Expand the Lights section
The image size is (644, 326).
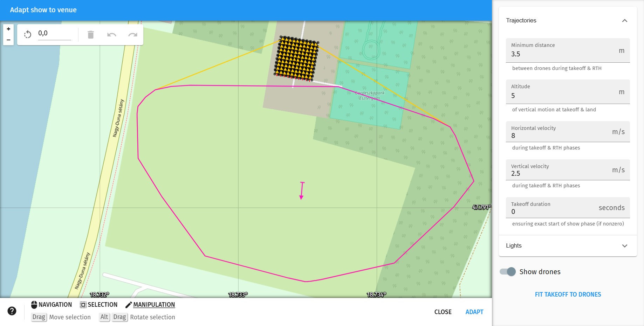pos(624,246)
